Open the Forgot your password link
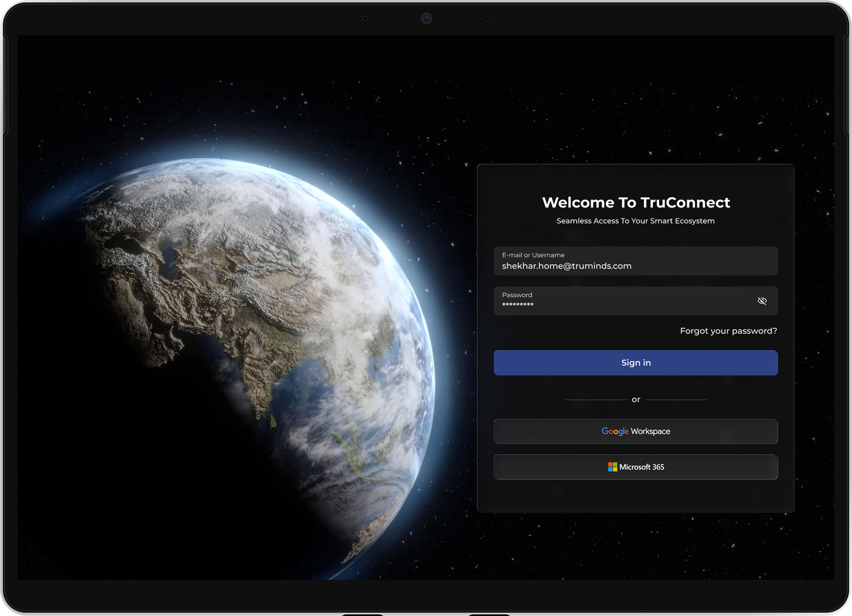Screen dimensions: 852x616 tap(728, 331)
